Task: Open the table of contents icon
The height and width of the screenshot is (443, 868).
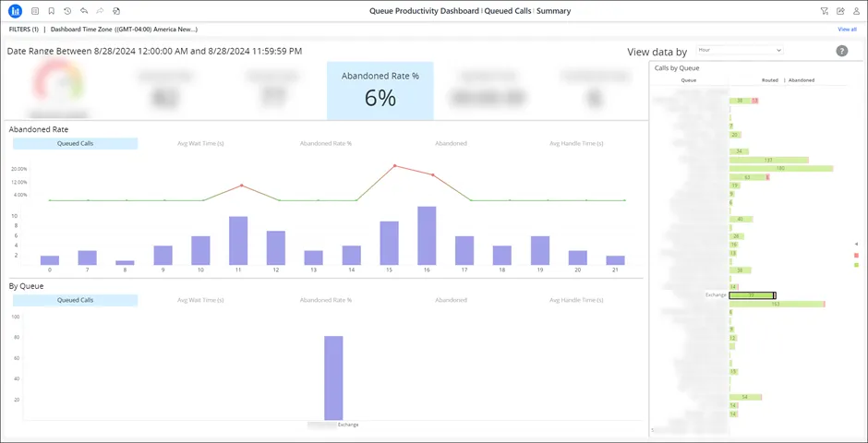Action: pyautogui.click(x=35, y=11)
